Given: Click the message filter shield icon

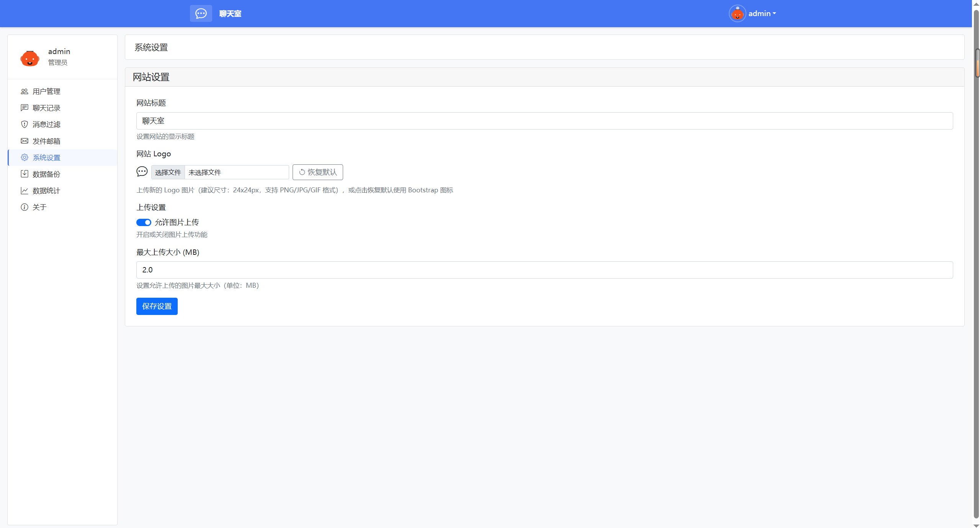Looking at the screenshot, I should point(25,124).
